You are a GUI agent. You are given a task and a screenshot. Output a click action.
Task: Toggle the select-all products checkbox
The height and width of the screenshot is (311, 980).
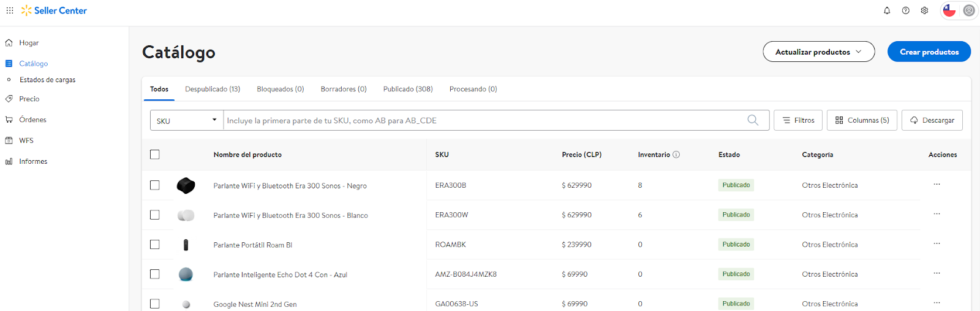tap(155, 155)
